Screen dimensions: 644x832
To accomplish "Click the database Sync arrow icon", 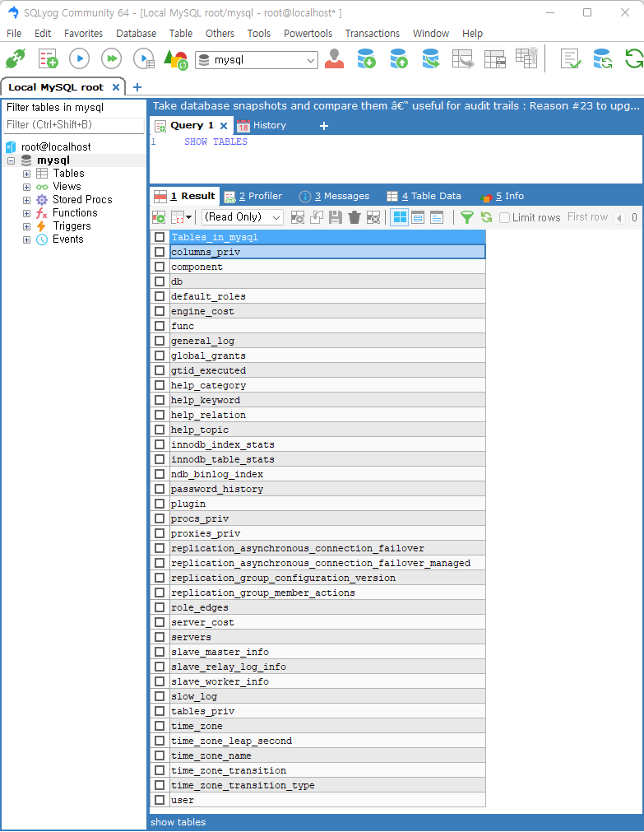I will point(431,58).
